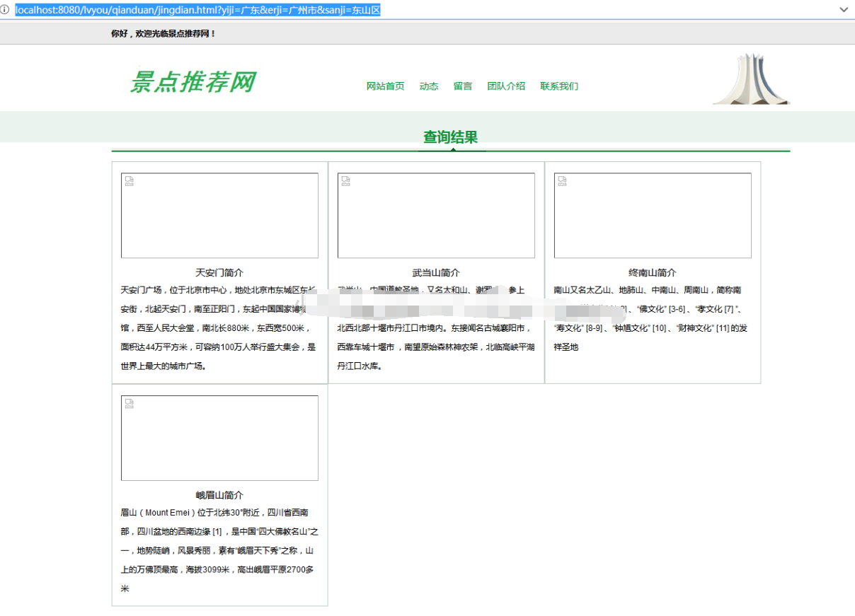The height and width of the screenshot is (616, 855).
Task: Click the 终南山 card image placeholder
Action: (653, 216)
